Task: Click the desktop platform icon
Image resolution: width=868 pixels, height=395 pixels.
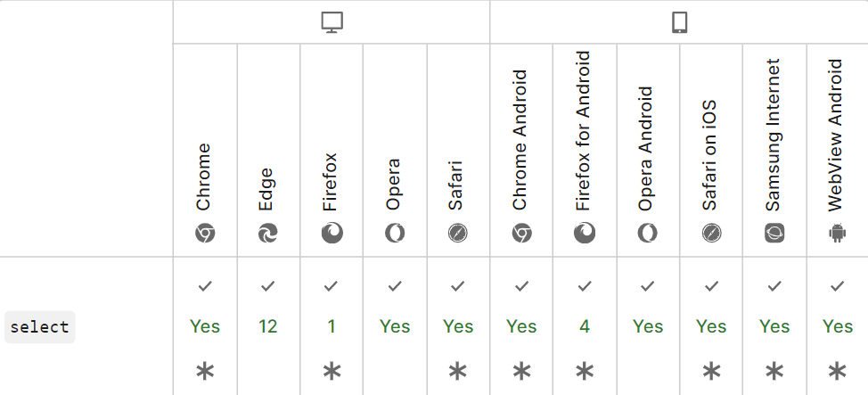Action: point(332,23)
